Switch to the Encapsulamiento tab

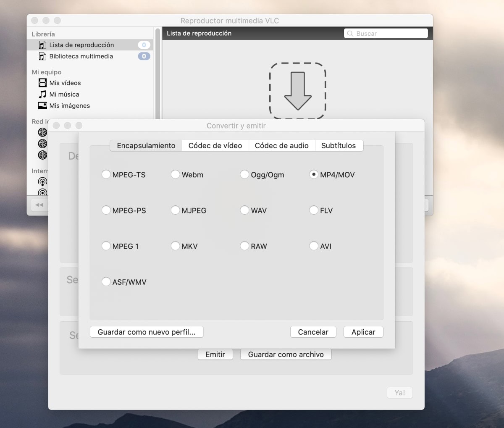146,146
